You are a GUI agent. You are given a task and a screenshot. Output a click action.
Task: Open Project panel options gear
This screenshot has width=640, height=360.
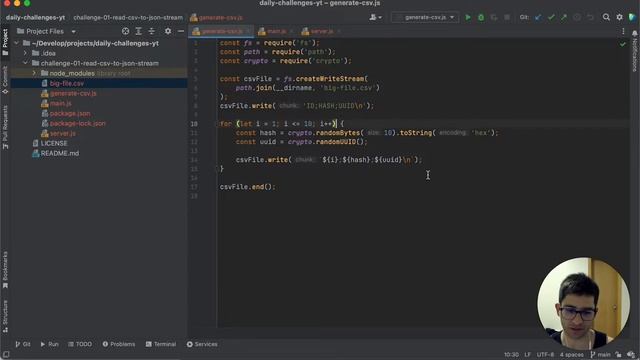[x=168, y=31]
